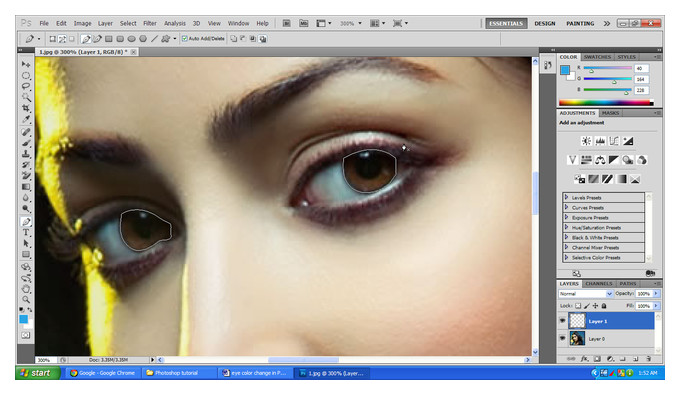Switch to Google Chrome in the taskbar

tap(103, 373)
